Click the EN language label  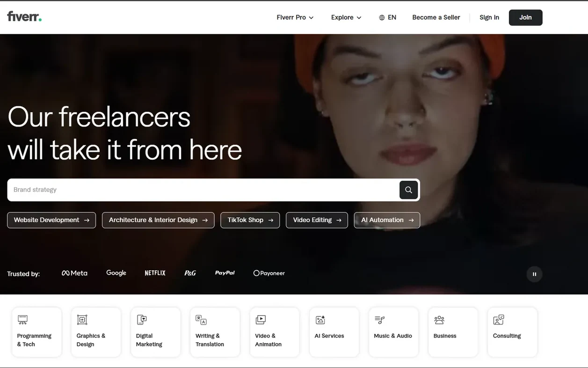[392, 17]
